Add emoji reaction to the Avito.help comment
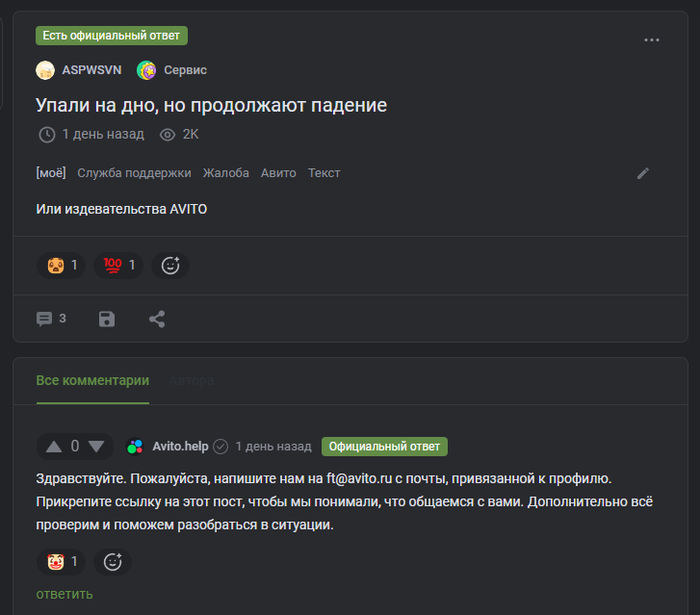The image size is (700, 615). pyautogui.click(x=112, y=561)
